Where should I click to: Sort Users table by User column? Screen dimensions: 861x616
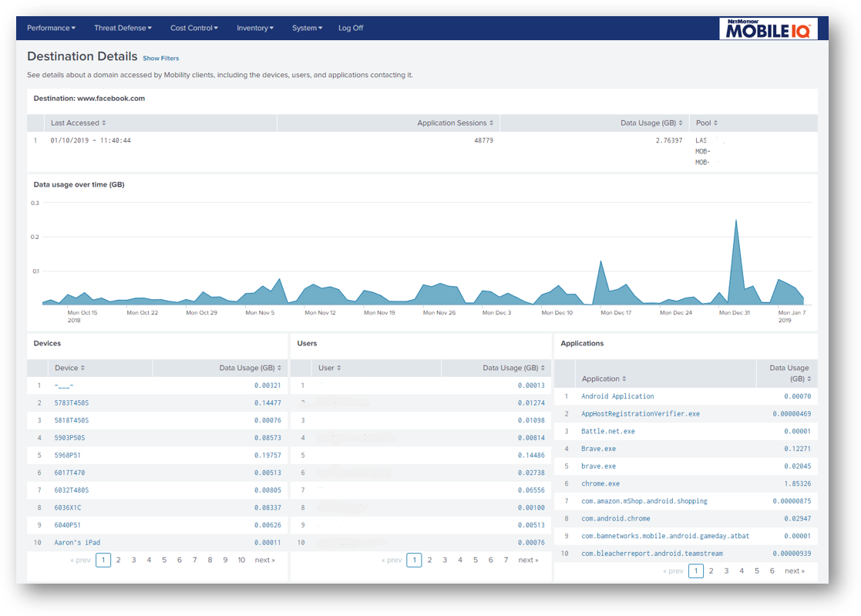[330, 369]
